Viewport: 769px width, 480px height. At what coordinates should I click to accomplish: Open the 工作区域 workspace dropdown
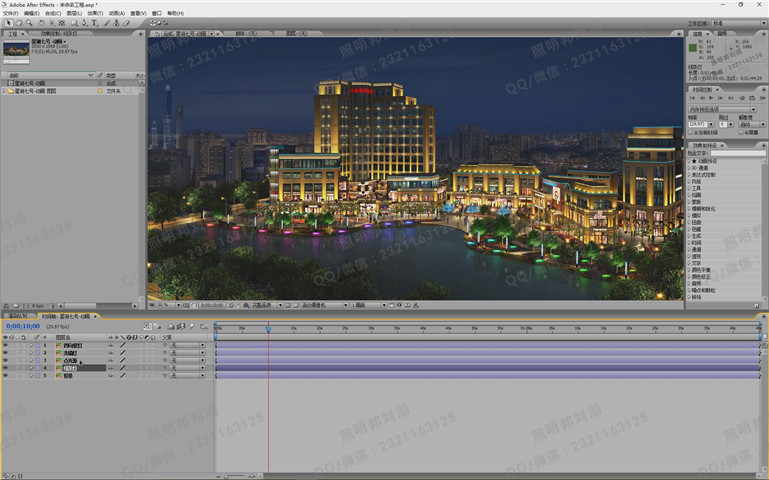pyautogui.click(x=739, y=23)
